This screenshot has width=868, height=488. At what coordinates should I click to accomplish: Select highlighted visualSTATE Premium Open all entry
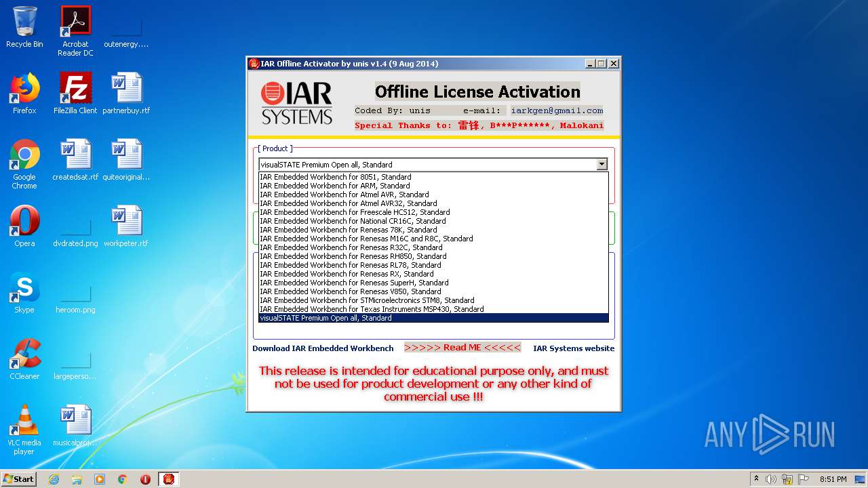[x=433, y=318]
